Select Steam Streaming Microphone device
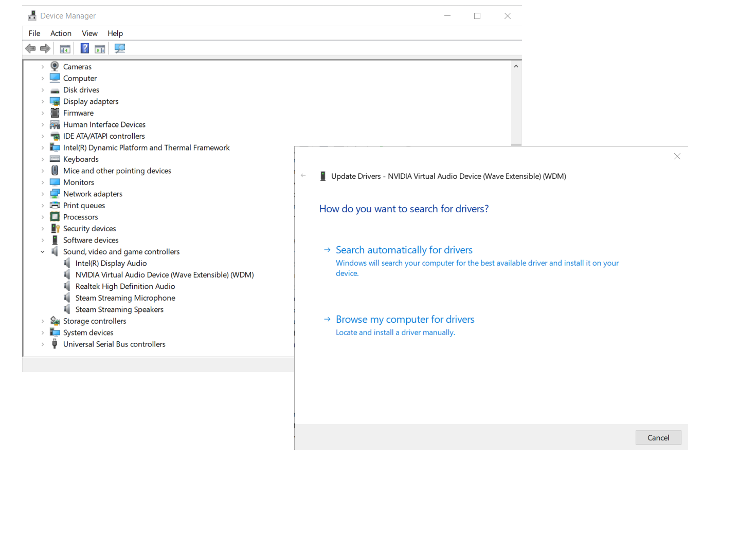756x554 pixels. [125, 298]
